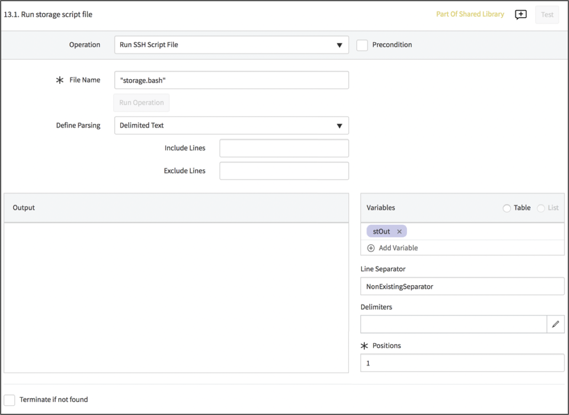Click the plus icon beside Add Variable

click(x=371, y=248)
